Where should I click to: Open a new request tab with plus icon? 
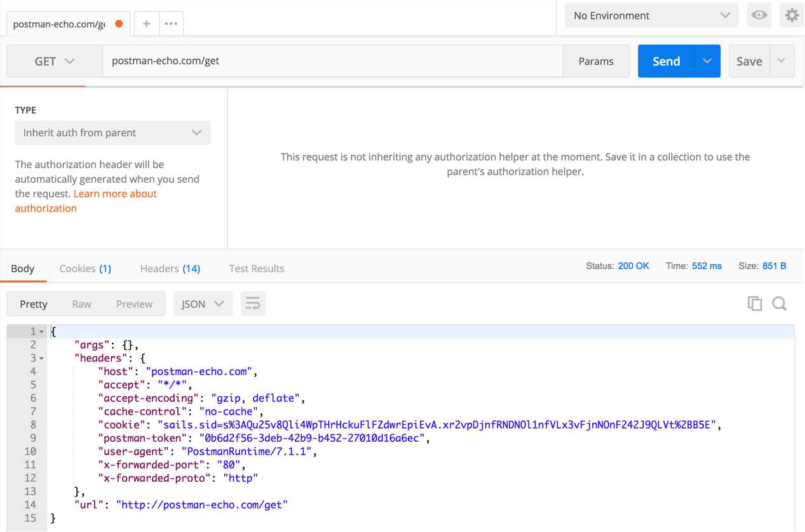click(x=146, y=23)
